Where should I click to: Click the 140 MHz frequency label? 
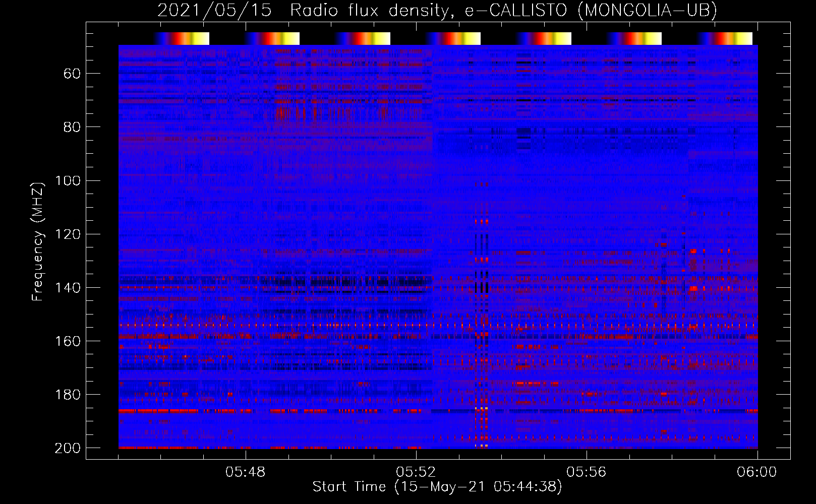pos(68,287)
